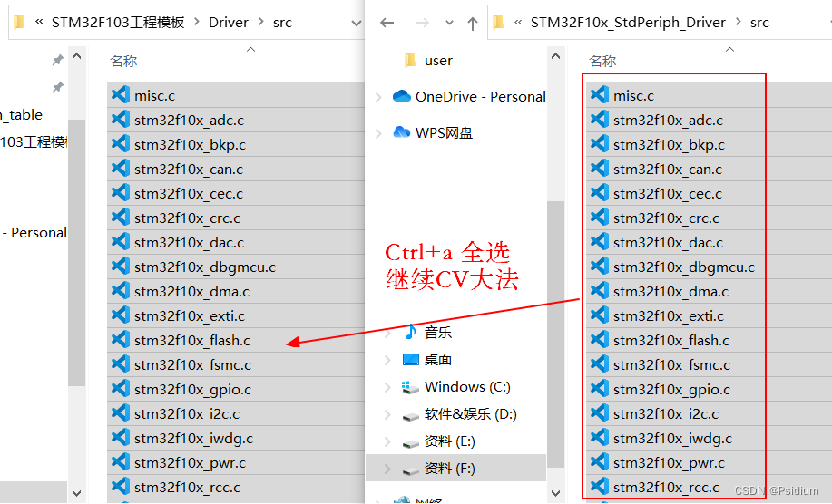832x504 pixels.
Task: Click stm32f10x_fsmc.c icon in right StdPeriph window
Action: 600,364
